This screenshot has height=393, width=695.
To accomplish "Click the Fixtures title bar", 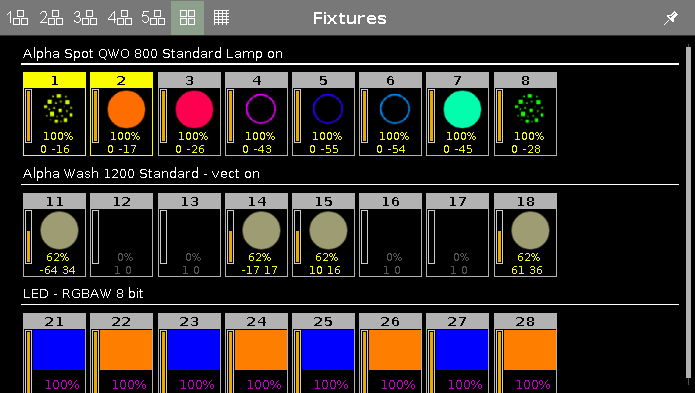I will point(349,18).
